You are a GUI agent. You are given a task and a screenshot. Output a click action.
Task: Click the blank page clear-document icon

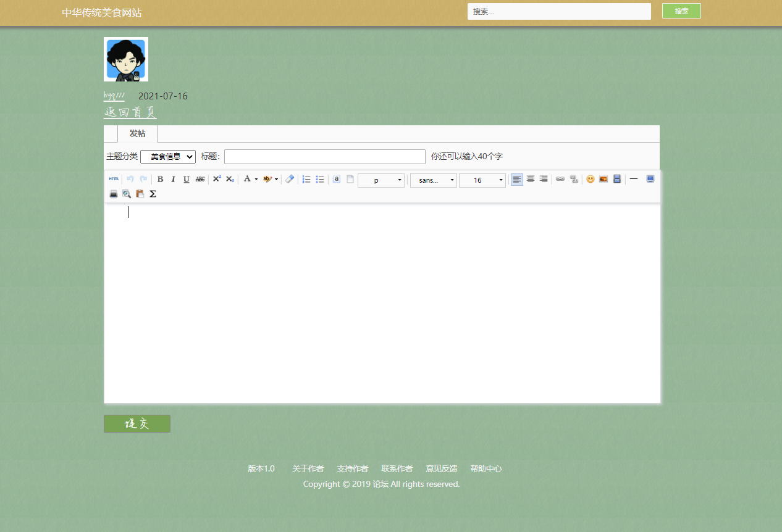pos(350,179)
